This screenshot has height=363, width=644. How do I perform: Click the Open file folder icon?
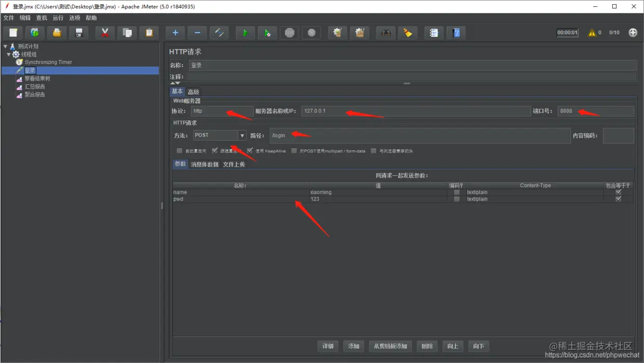click(57, 33)
